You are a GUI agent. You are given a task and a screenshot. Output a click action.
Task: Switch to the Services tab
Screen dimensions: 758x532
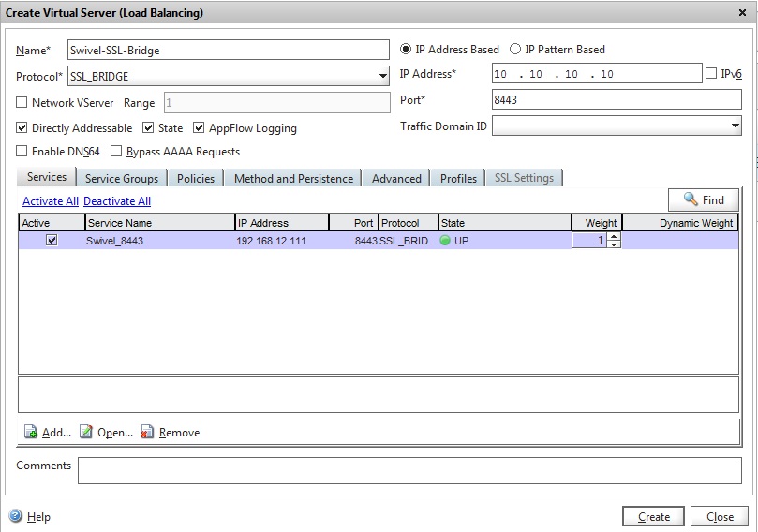pyautogui.click(x=47, y=177)
